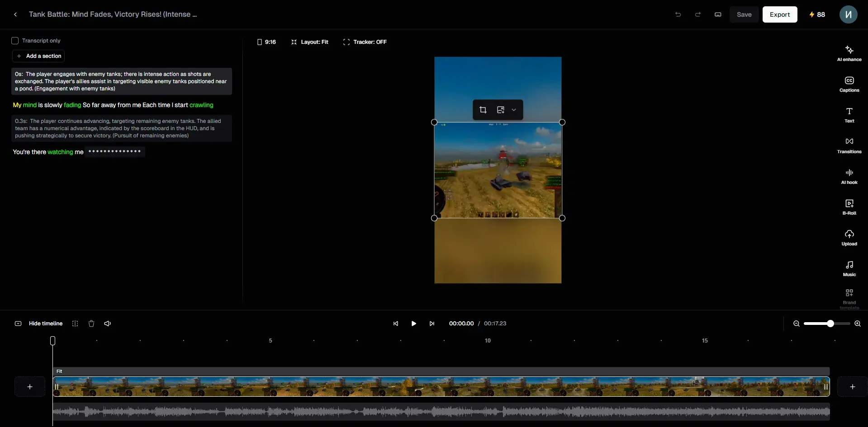The height and width of the screenshot is (427, 868).
Task: Open the credits balance showing 88
Action: [x=817, y=14]
